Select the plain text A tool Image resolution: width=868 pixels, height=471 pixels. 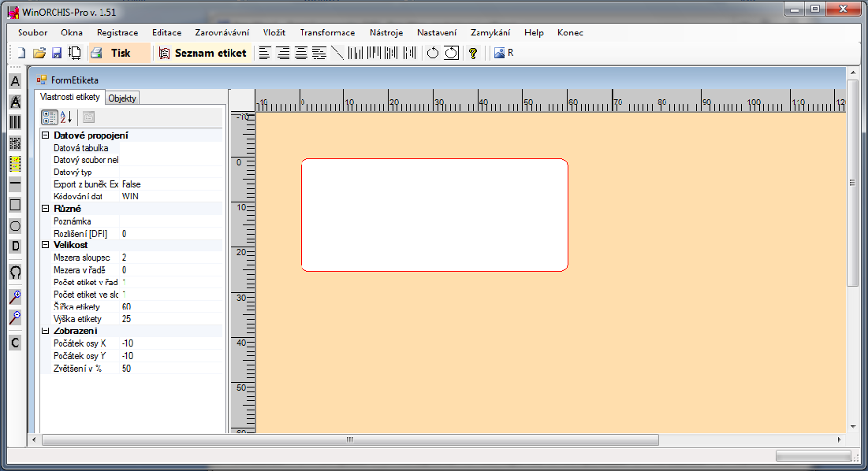tap(16, 81)
